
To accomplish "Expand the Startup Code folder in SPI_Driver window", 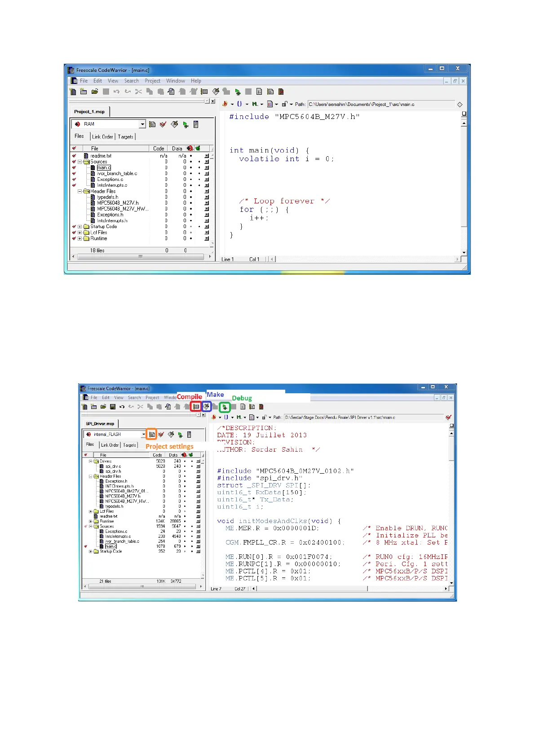I will pyautogui.click(x=90, y=551).
